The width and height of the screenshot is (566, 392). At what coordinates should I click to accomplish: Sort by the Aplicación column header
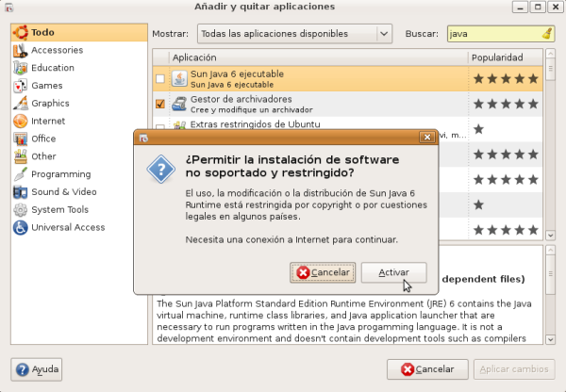click(x=318, y=57)
